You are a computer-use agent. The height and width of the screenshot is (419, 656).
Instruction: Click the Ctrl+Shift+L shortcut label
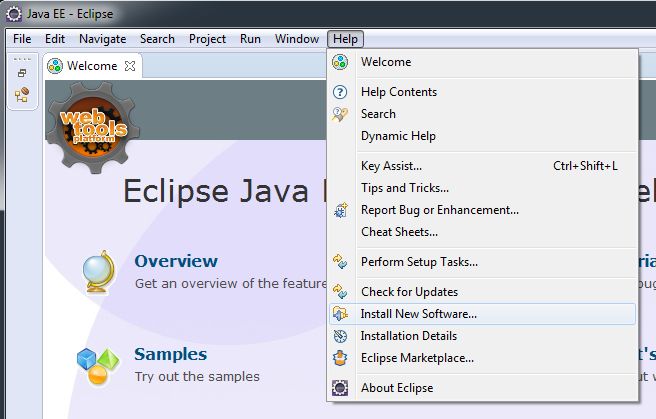coord(585,166)
